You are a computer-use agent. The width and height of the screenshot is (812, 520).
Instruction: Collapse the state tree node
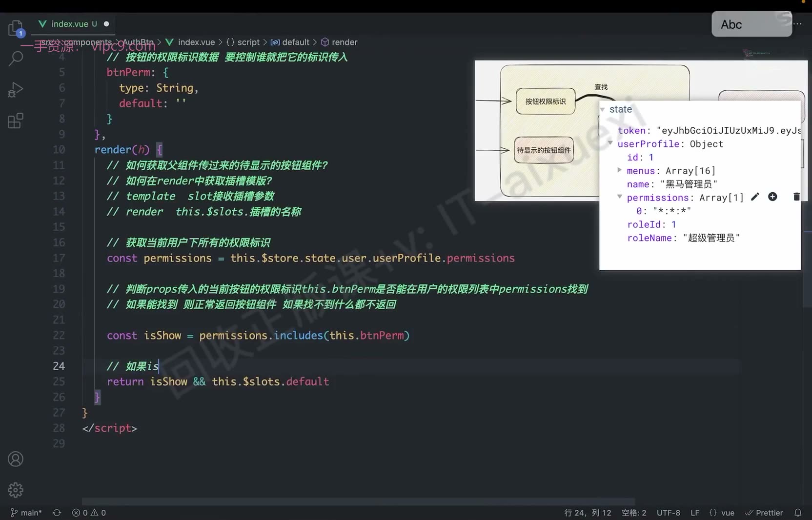pyautogui.click(x=602, y=109)
